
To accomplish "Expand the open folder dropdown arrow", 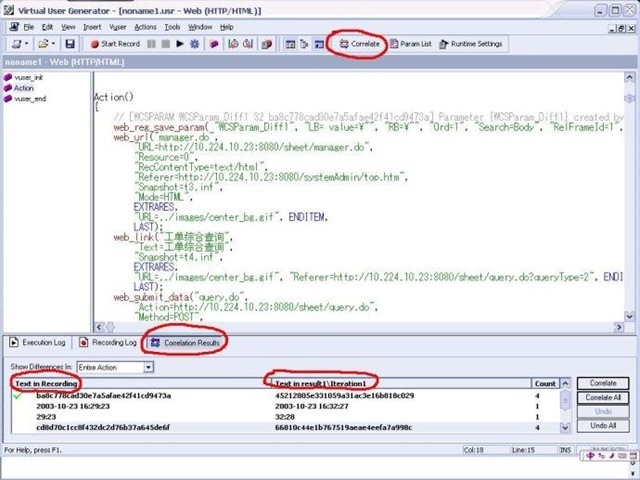I will (x=53, y=44).
